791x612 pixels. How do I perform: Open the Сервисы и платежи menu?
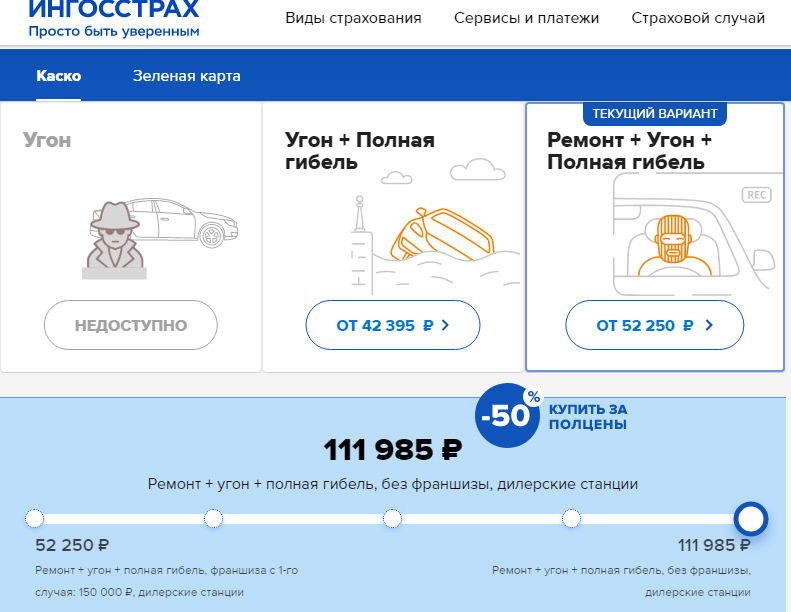(526, 18)
